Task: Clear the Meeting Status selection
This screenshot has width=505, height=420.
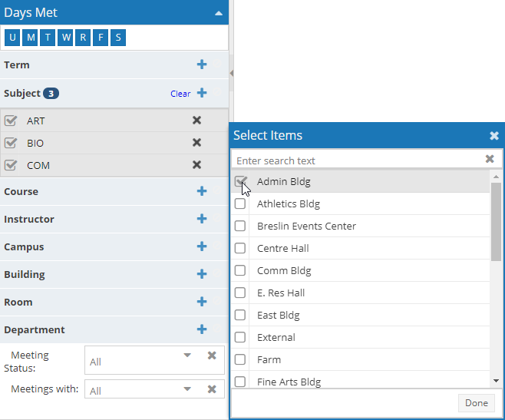Action: 212,356
